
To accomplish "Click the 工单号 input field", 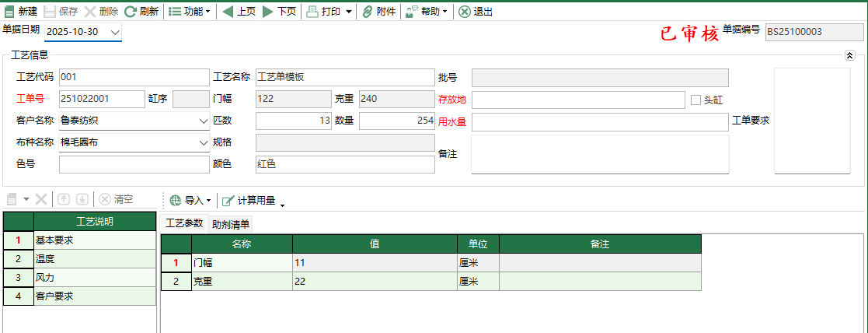I will tap(101, 99).
